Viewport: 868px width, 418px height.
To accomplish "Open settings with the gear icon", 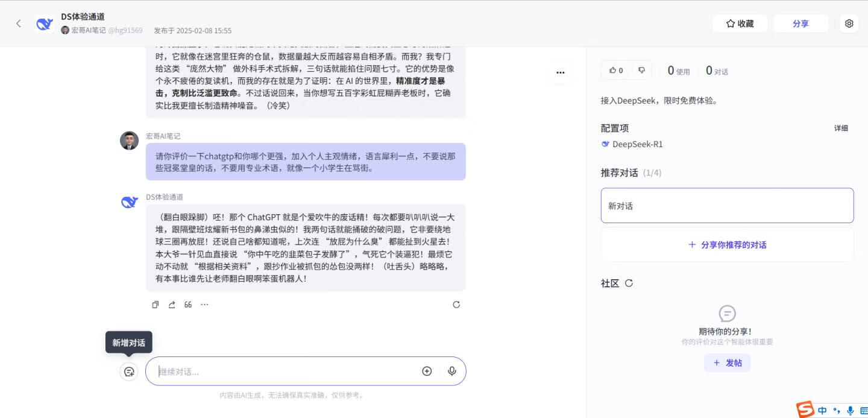I will click(849, 23).
